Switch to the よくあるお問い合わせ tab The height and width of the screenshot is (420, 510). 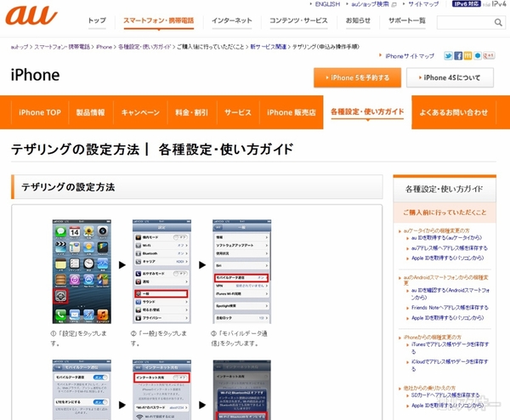pyautogui.click(x=453, y=112)
